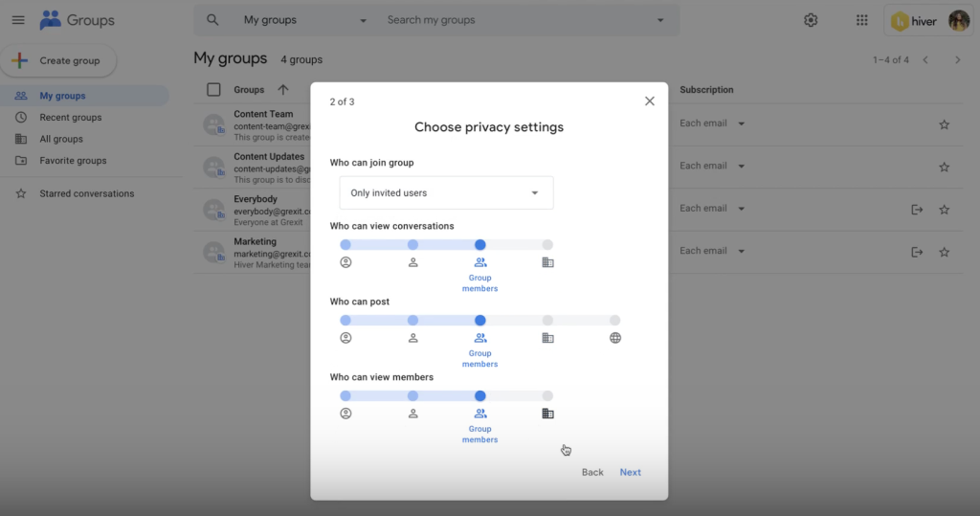
Task: Click organization icon under Who can post
Action: (547, 338)
